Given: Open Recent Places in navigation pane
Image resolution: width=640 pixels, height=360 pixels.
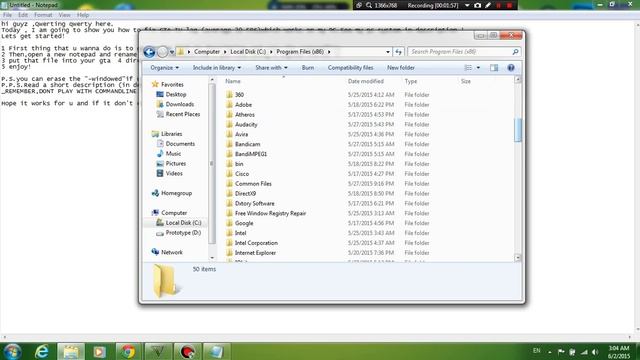Looking at the screenshot, I should (x=182, y=114).
